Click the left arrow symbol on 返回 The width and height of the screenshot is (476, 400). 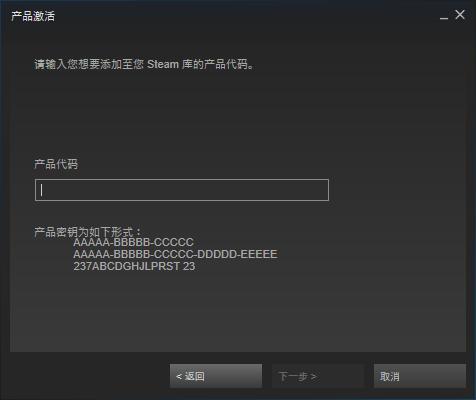pos(179,376)
